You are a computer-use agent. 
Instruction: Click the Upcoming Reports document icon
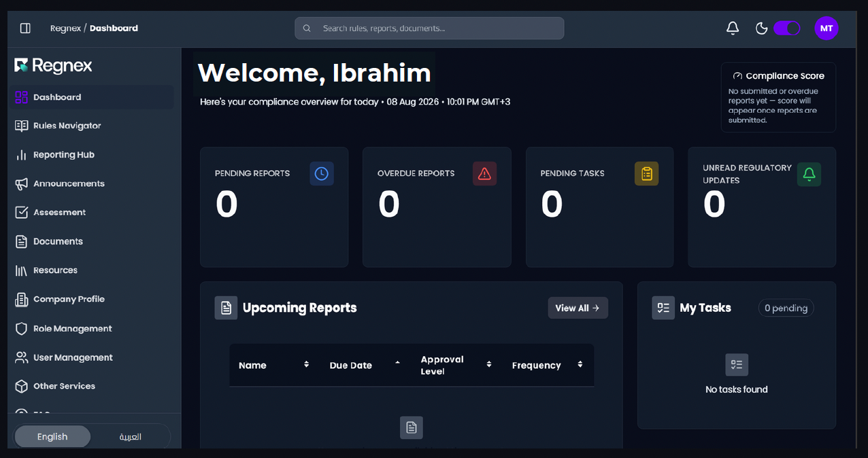pos(227,308)
